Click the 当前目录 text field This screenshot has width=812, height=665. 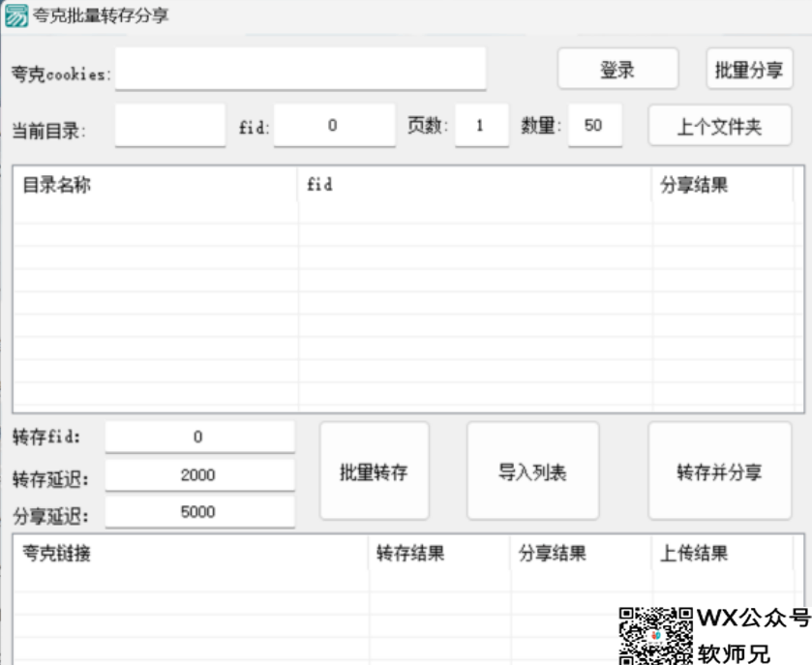(x=169, y=126)
